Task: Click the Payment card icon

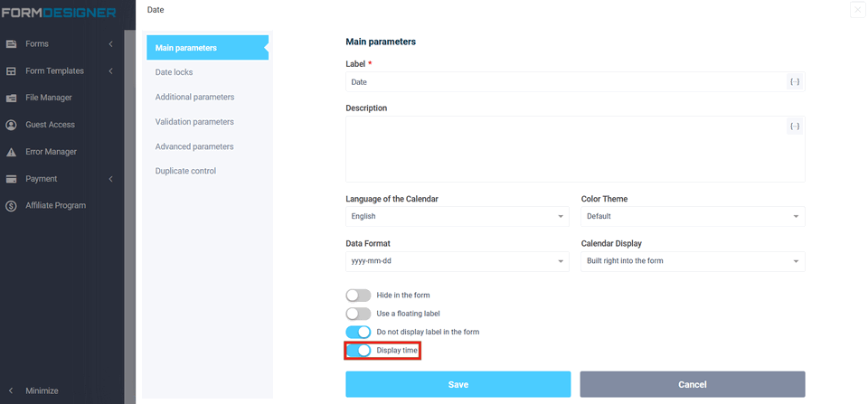Action: (x=12, y=179)
